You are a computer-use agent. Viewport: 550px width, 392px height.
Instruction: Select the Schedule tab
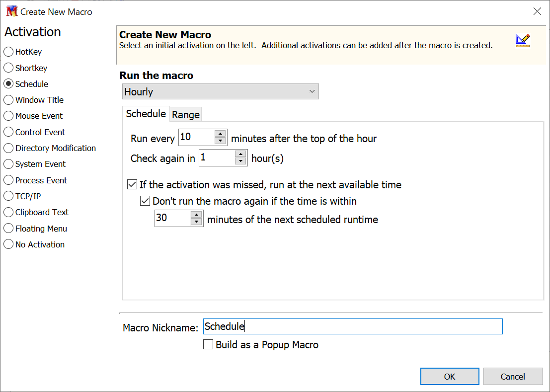pyautogui.click(x=146, y=114)
